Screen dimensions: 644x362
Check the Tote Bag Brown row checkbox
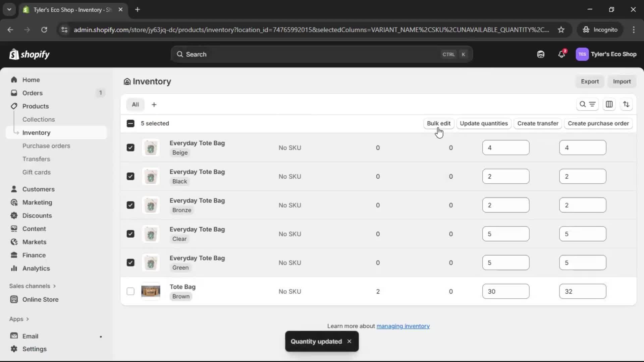coord(130,291)
